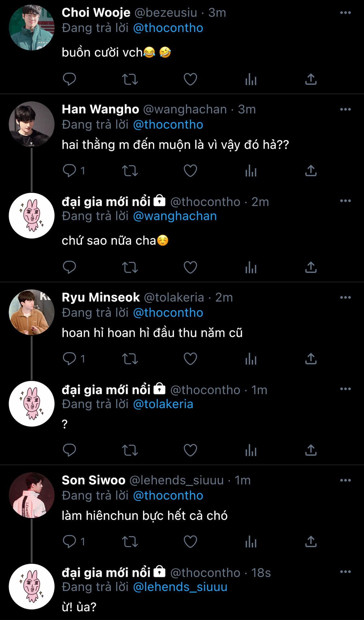This screenshot has height=620, width=364.
Task: Share the '?' reply to @tolakeria
Action: point(311,450)
